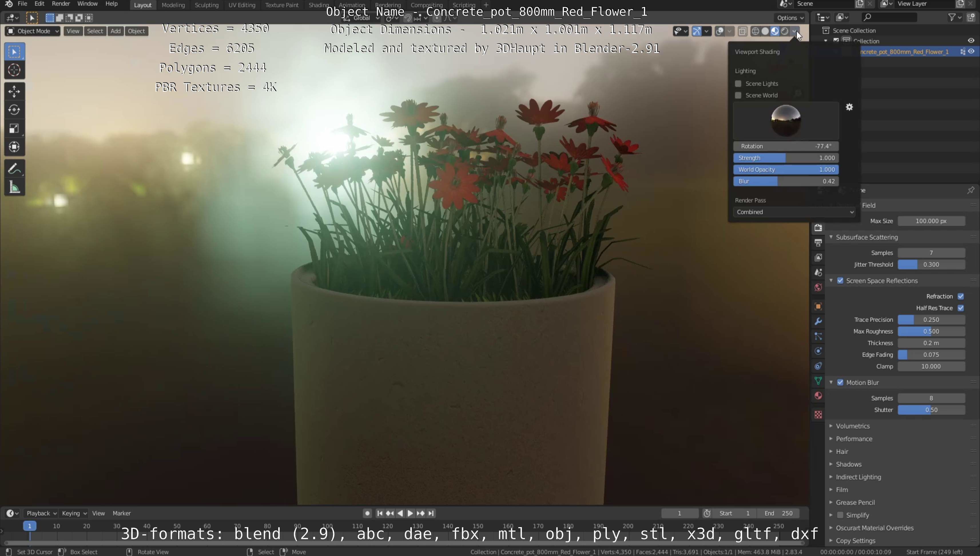Screen dimensions: 980x556
Task: Enable Scene World checkbox
Action: tap(738, 95)
